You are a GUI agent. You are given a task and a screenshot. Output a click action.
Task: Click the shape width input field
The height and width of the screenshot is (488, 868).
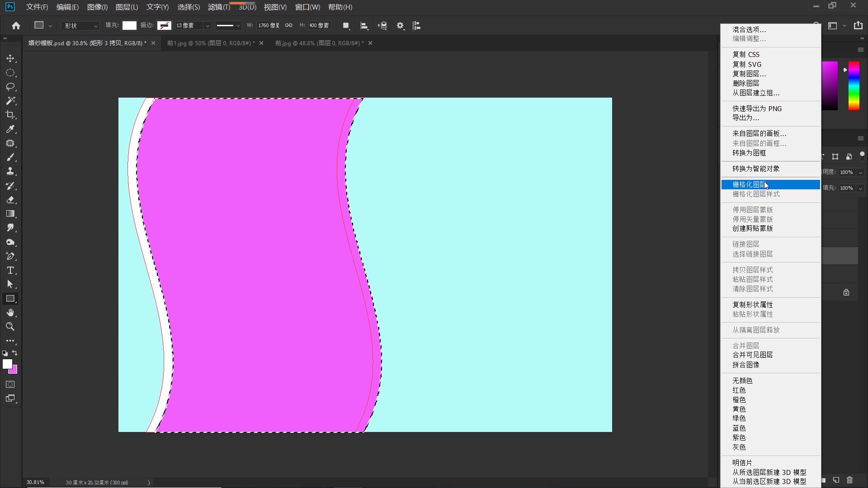[268, 25]
